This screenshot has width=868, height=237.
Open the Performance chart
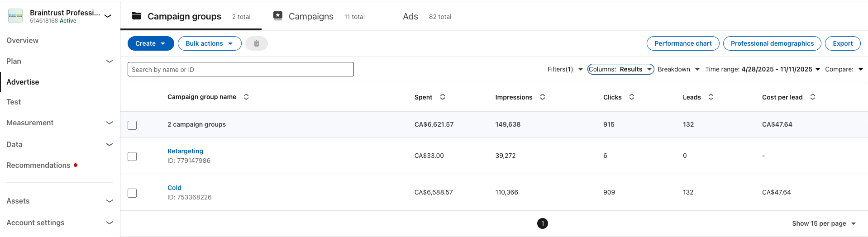[x=683, y=43]
